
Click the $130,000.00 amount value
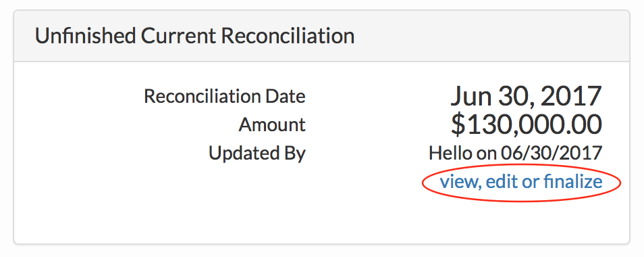coord(526,124)
